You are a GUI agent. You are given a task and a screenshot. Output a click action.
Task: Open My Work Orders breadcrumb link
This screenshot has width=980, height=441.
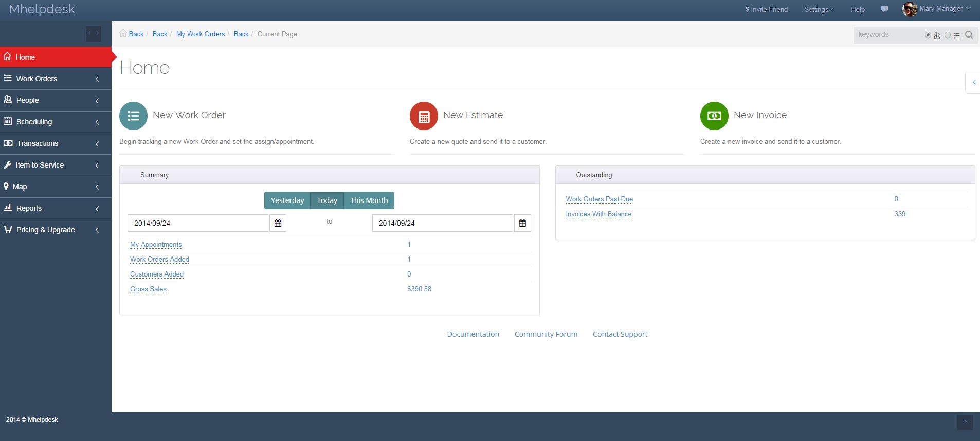point(201,34)
